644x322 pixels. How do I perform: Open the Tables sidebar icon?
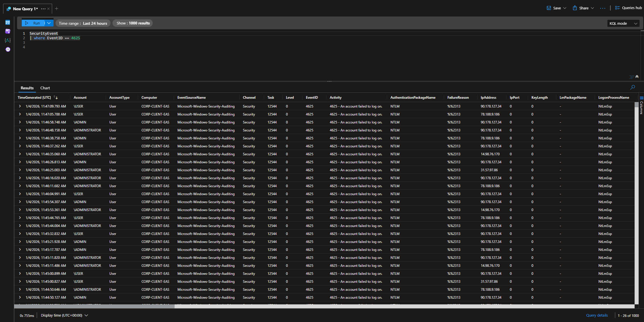(8, 22)
